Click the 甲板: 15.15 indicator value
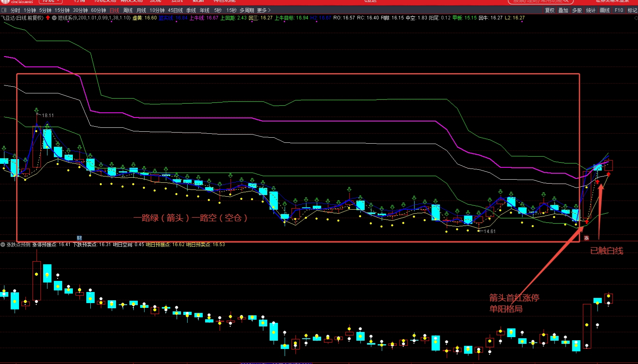 [465, 18]
